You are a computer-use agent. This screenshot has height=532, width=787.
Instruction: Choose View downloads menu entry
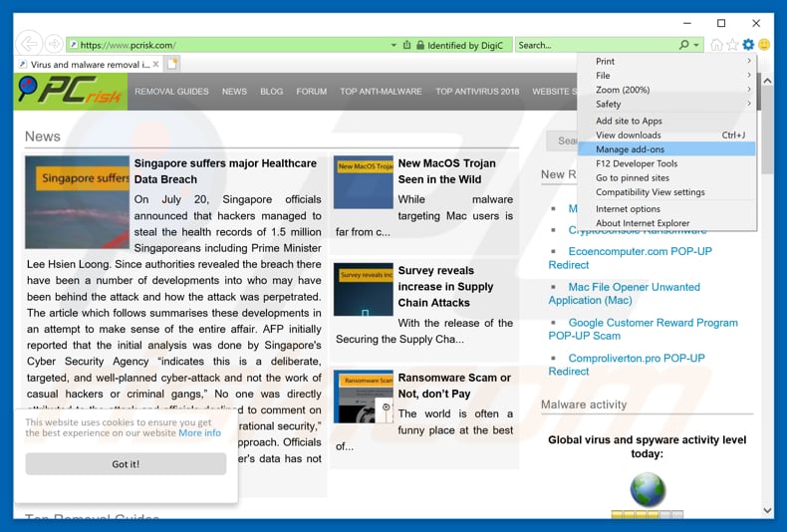click(667, 135)
